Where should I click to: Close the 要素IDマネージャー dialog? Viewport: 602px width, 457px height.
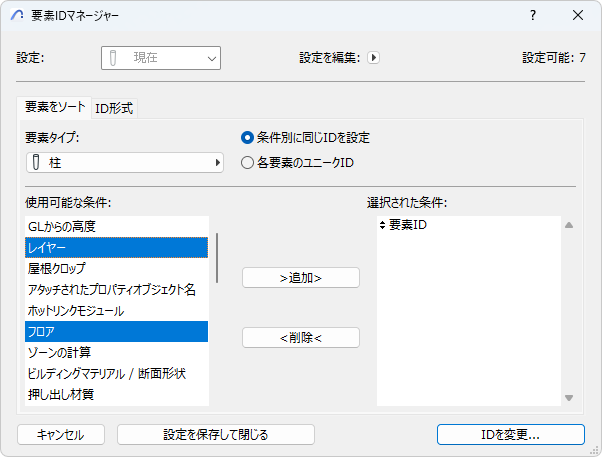click(578, 15)
